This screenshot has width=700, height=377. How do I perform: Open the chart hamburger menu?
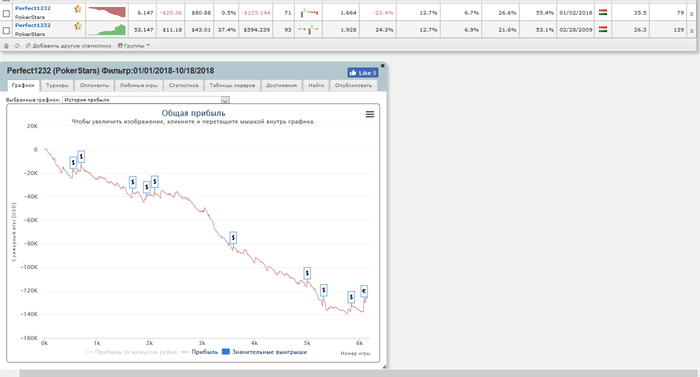(x=370, y=114)
